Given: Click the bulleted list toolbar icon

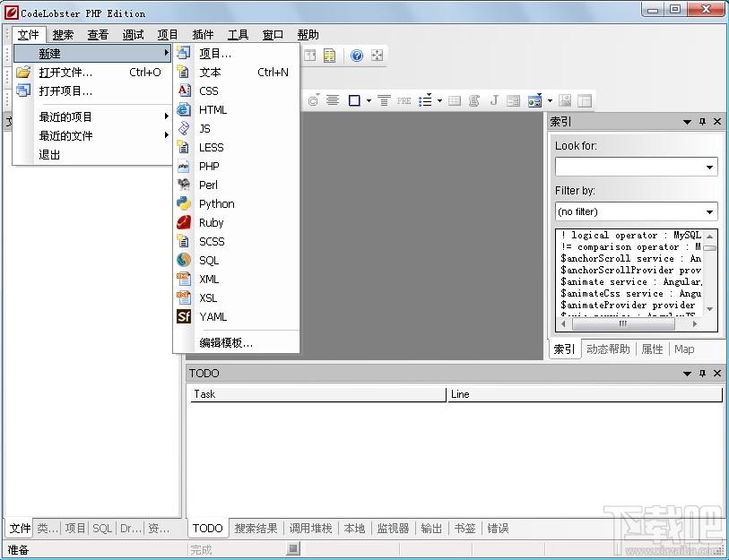Looking at the screenshot, I should coord(425,100).
